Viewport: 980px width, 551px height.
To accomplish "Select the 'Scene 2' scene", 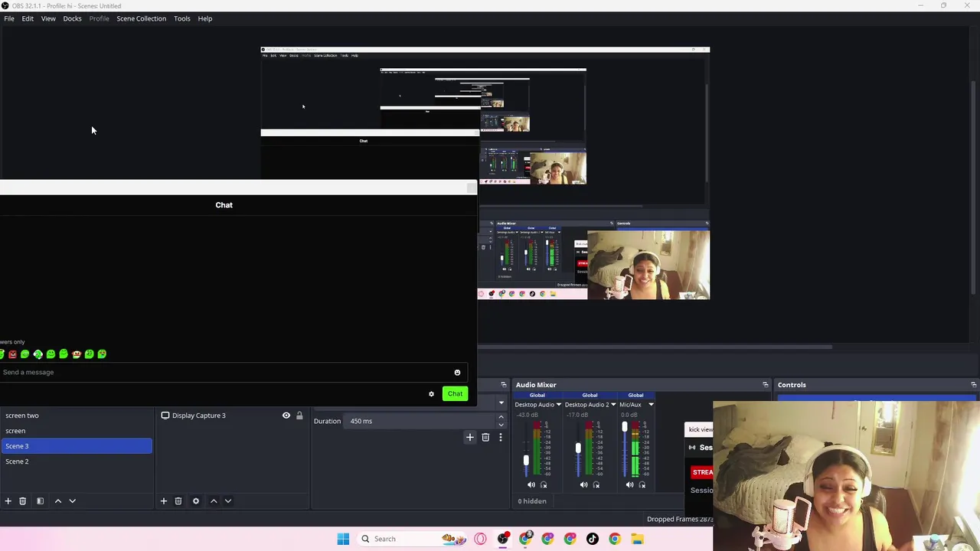I will point(77,461).
